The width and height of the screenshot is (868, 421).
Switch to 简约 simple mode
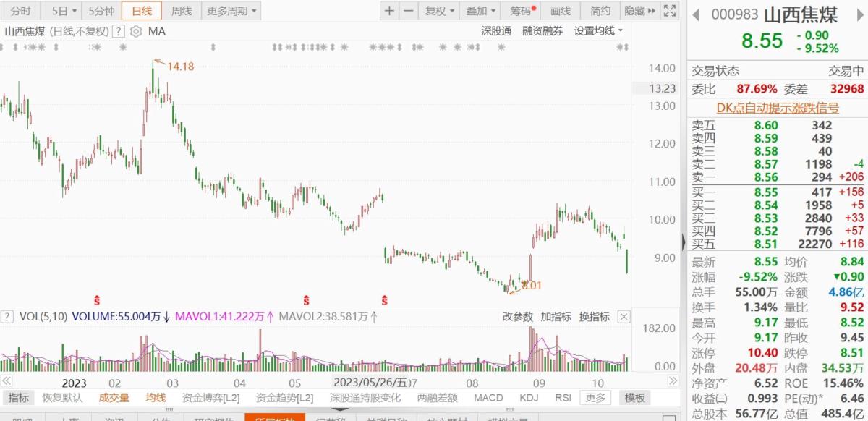pyautogui.click(x=600, y=11)
